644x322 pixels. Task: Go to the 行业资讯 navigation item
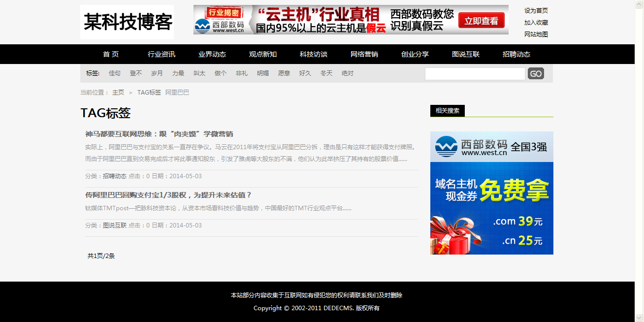pos(161,54)
